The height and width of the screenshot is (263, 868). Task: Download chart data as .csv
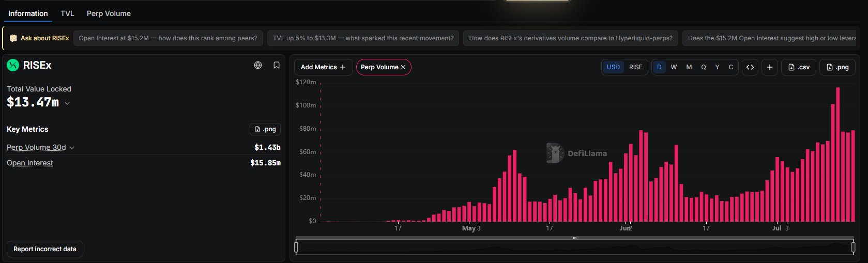(799, 67)
